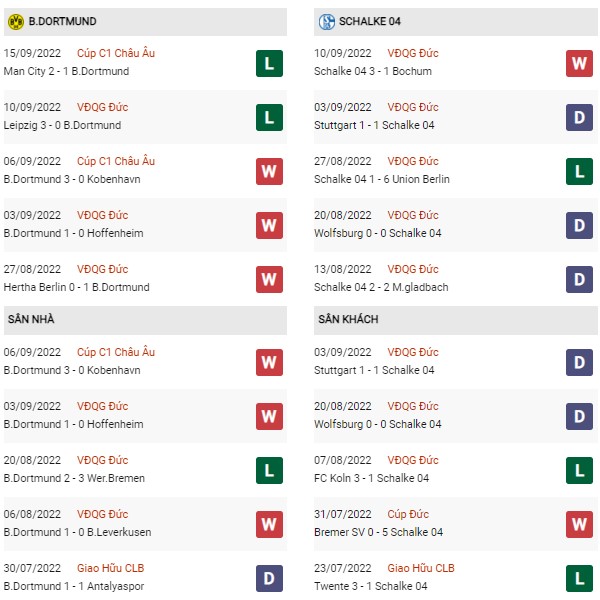This screenshot has height=600, width=600.
Task: Open Cúp C1 Châu Âu link on 15/09/2022
Action: tap(116, 53)
